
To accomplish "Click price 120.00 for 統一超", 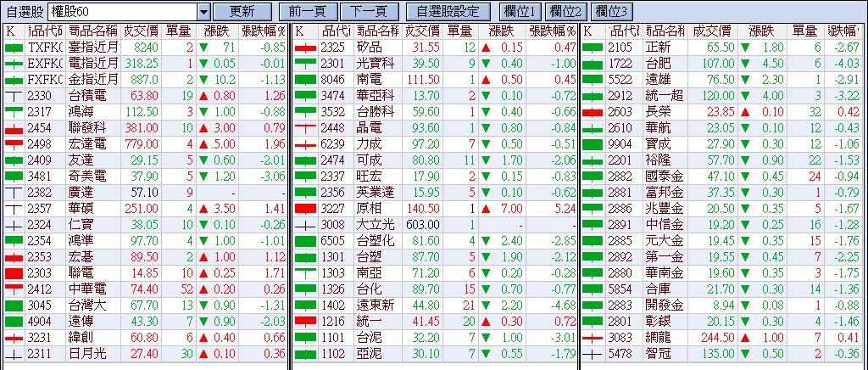I will (x=717, y=97).
